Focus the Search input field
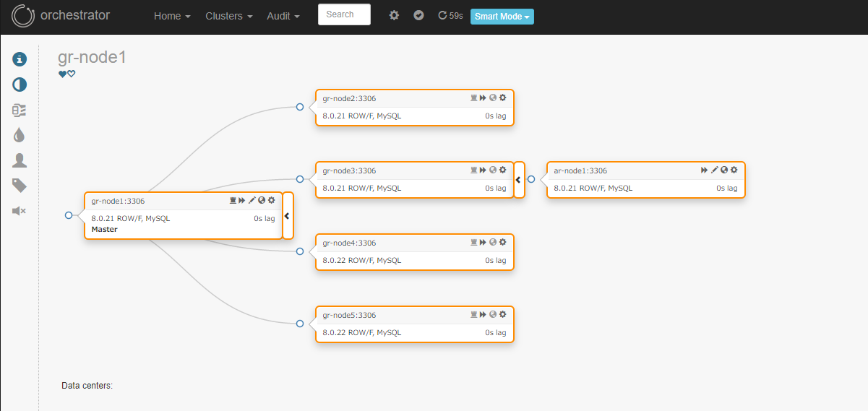 point(344,14)
